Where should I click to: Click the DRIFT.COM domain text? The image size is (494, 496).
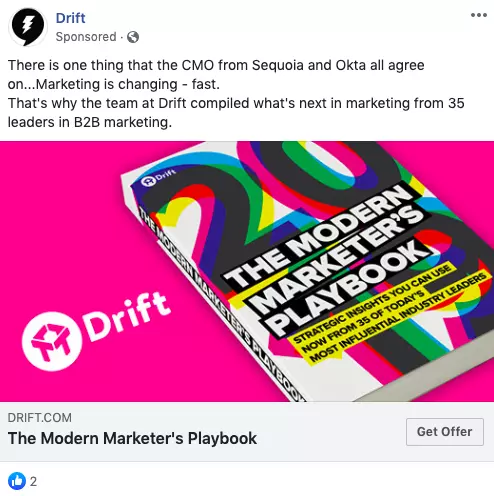(x=40, y=418)
